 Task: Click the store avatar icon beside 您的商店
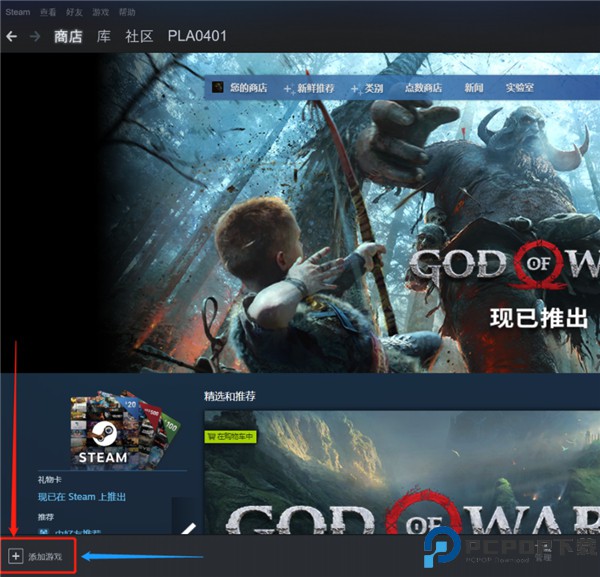[218, 88]
